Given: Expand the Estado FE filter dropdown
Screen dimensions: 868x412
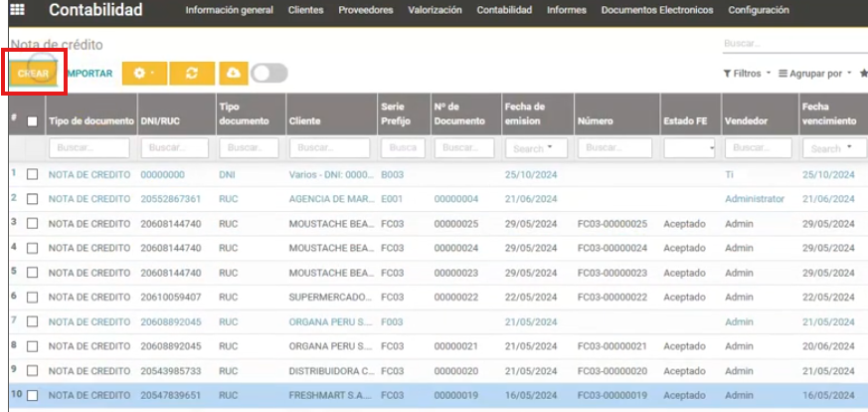Looking at the screenshot, I should tap(690, 148).
